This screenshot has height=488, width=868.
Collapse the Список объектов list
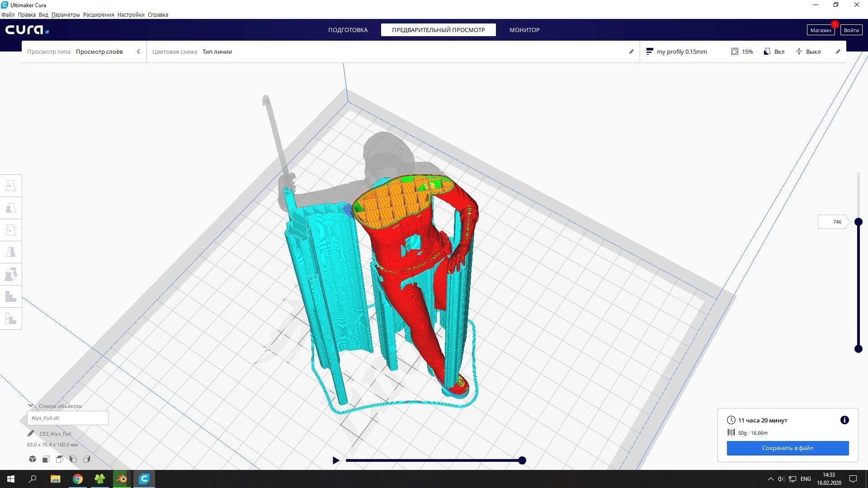pos(31,406)
